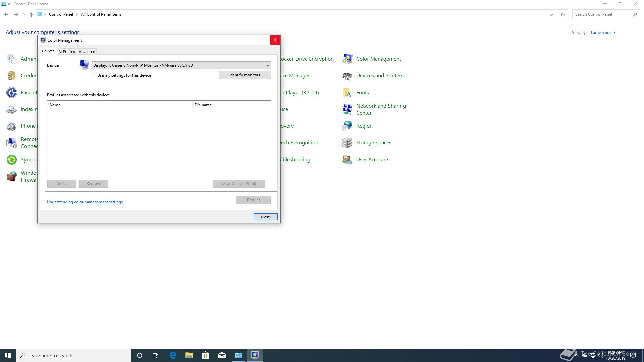Click the Back navigation arrow
The width and height of the screenshot is (644, 362).
click(x=6, y=14)
